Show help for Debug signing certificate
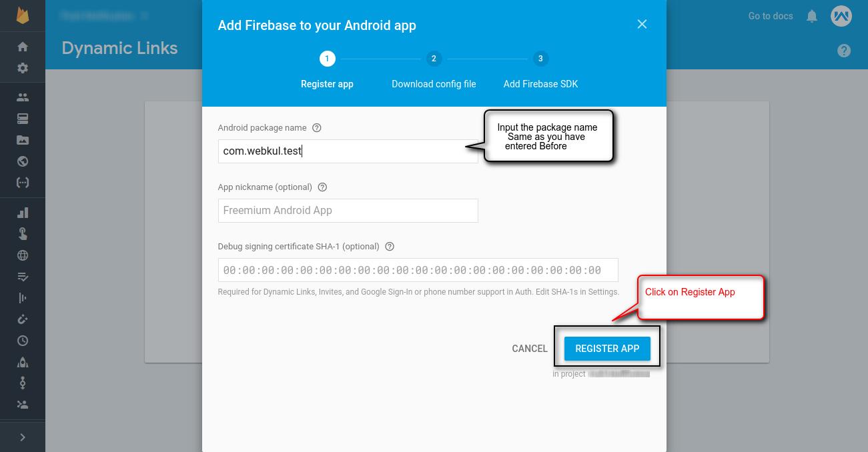The image size is (868, 452). click(x=390, y=247)
